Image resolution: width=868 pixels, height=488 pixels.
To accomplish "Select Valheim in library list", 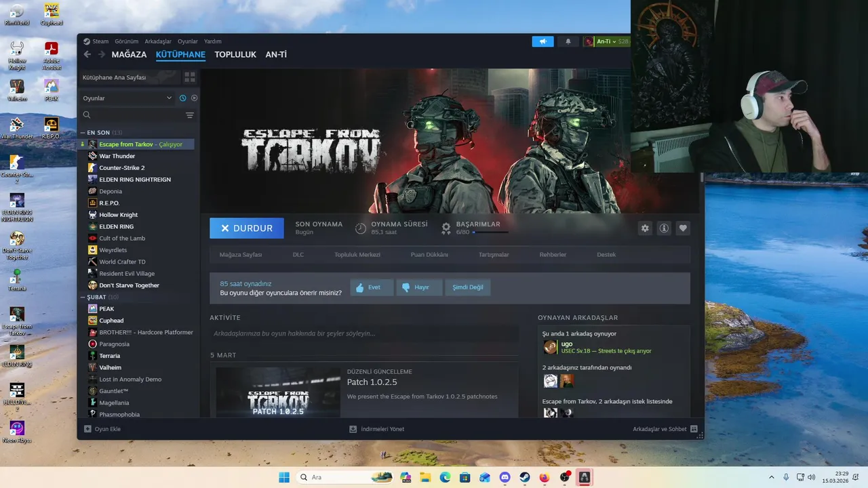I will click(110, 367).
